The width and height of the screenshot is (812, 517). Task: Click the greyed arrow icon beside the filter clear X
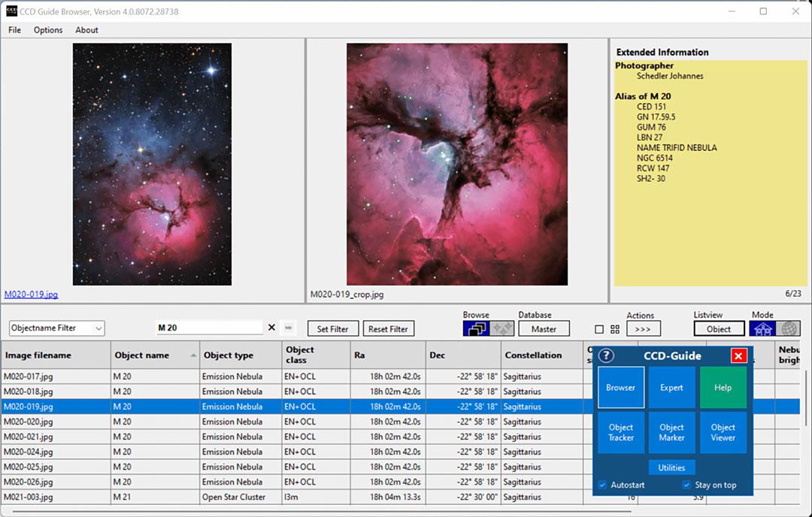[289, 328]
